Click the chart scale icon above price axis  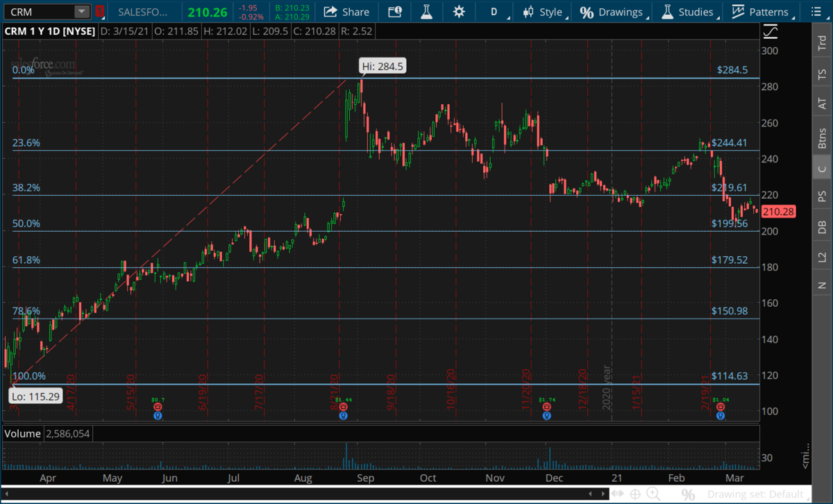point(771,31)
